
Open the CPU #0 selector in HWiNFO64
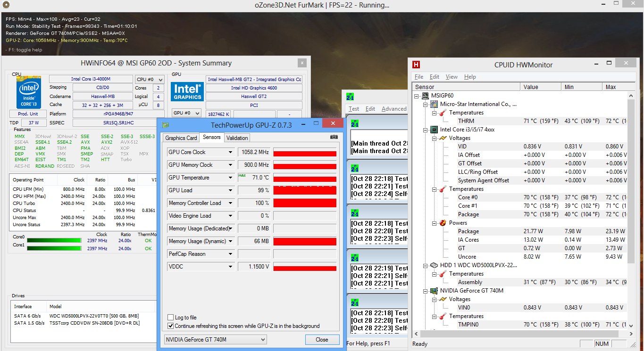point(149,79)
